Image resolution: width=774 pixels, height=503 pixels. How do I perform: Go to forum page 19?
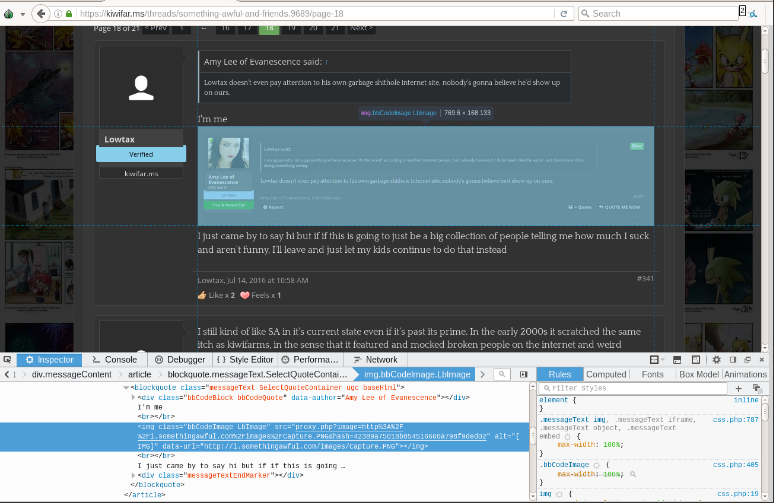click(x=291, y=28)
